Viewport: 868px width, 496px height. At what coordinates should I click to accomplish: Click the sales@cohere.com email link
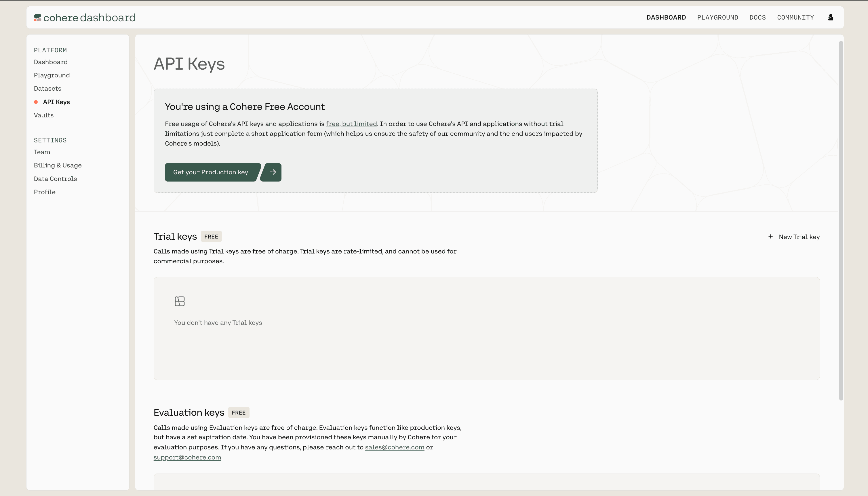[x=395, y=447]
